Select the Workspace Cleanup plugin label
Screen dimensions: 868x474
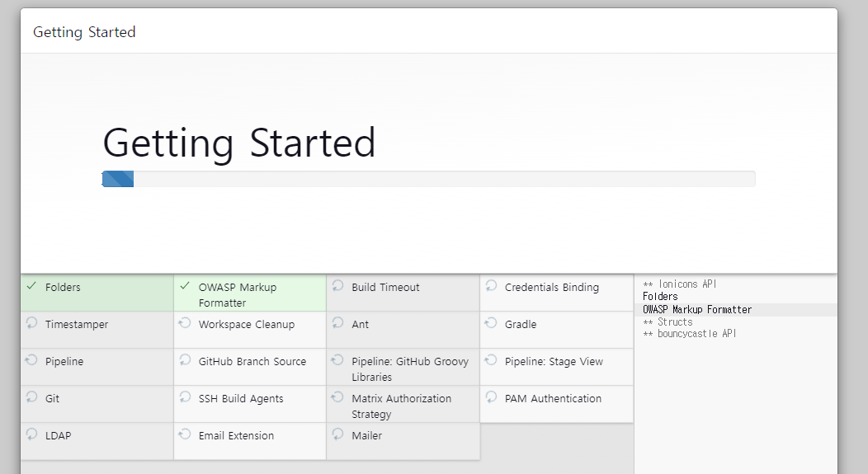[x=247, y=324]
